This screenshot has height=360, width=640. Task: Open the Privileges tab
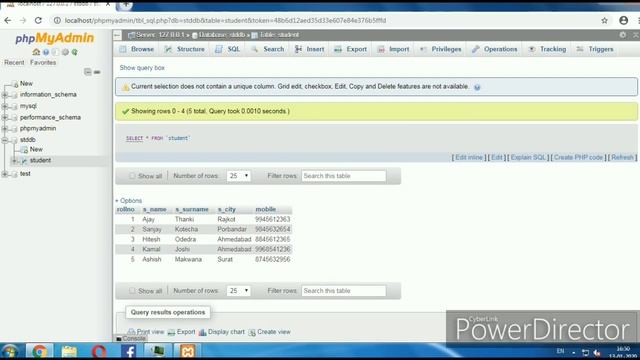pyautogui.click(x=441, y=49)
